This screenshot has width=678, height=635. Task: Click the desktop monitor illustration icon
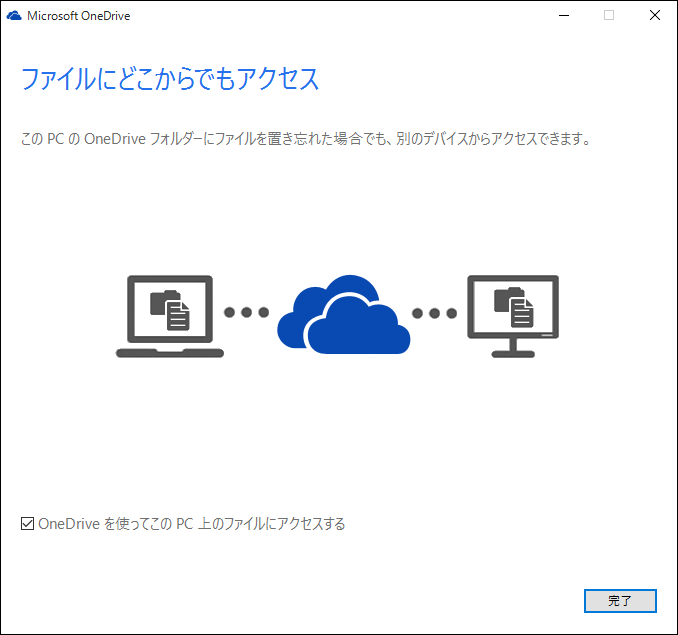(513, 316)
